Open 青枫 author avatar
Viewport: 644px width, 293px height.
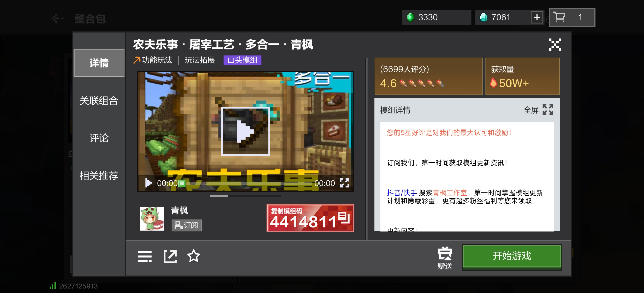[x=152, y=218]
